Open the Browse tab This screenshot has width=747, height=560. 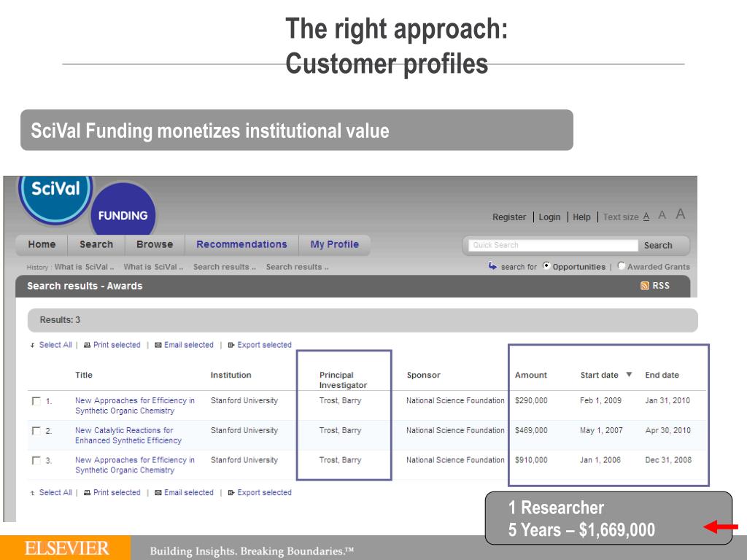155,245
